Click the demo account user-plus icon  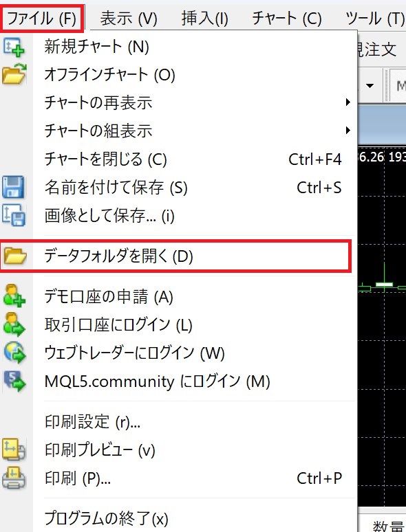pos(14,296)
